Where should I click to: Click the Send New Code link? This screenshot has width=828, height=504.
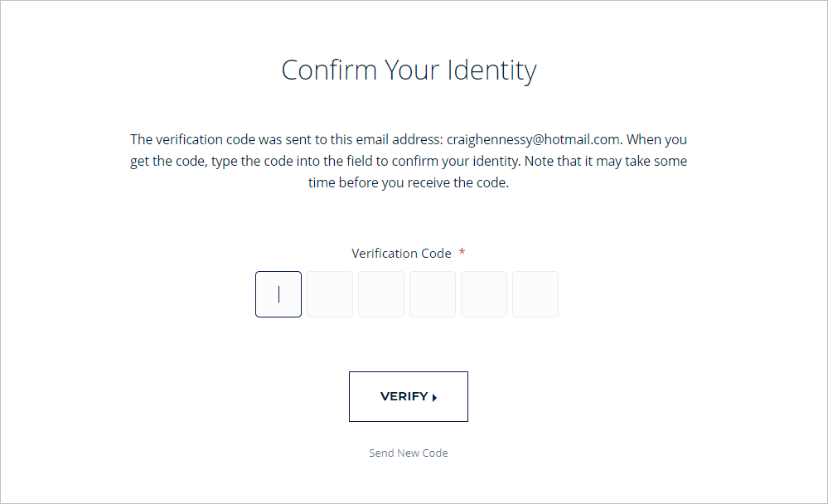409,453
